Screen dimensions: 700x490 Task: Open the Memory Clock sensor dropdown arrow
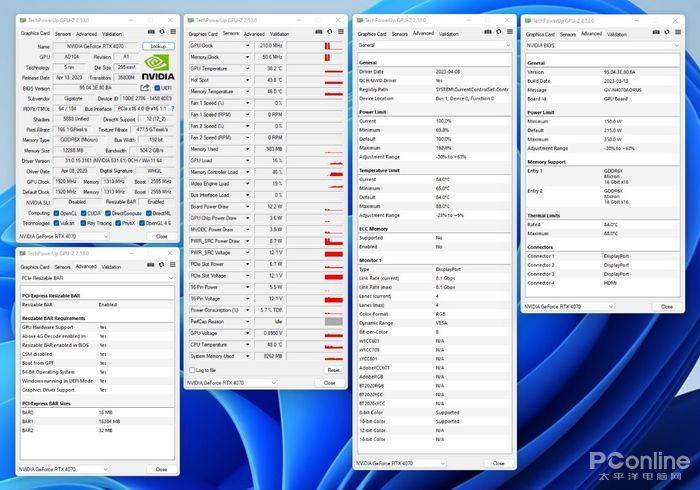point(247,57)
